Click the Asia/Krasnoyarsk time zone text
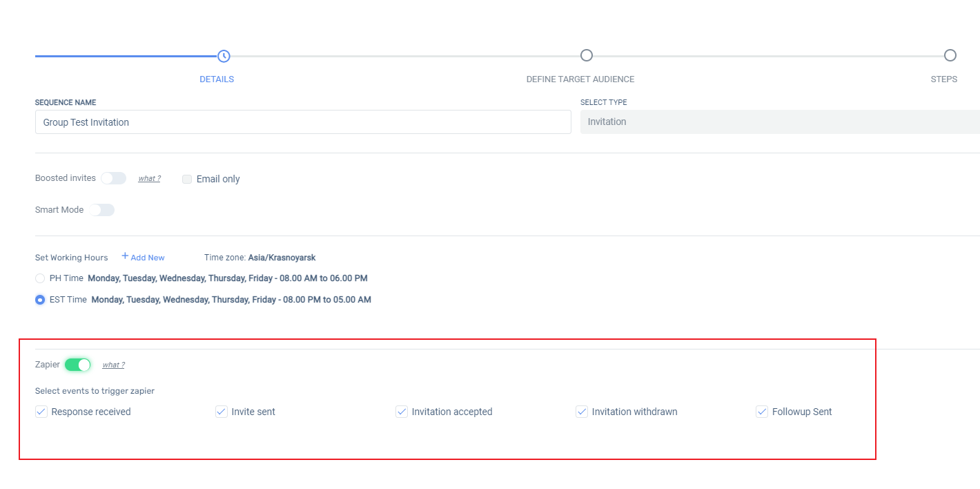Image resolution: width=980 pixels, height=489 pixels. [x=282, y=258]
